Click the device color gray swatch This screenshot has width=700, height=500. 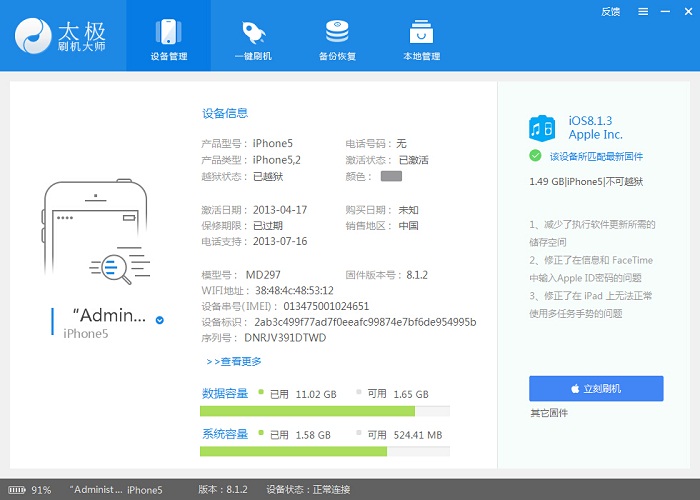(x=391, y=176)
